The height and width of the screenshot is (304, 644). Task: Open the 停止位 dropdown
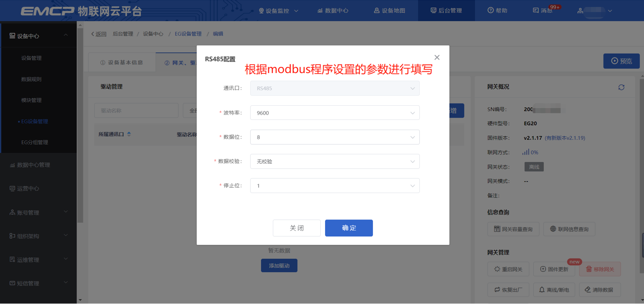[x=335, y=186]
